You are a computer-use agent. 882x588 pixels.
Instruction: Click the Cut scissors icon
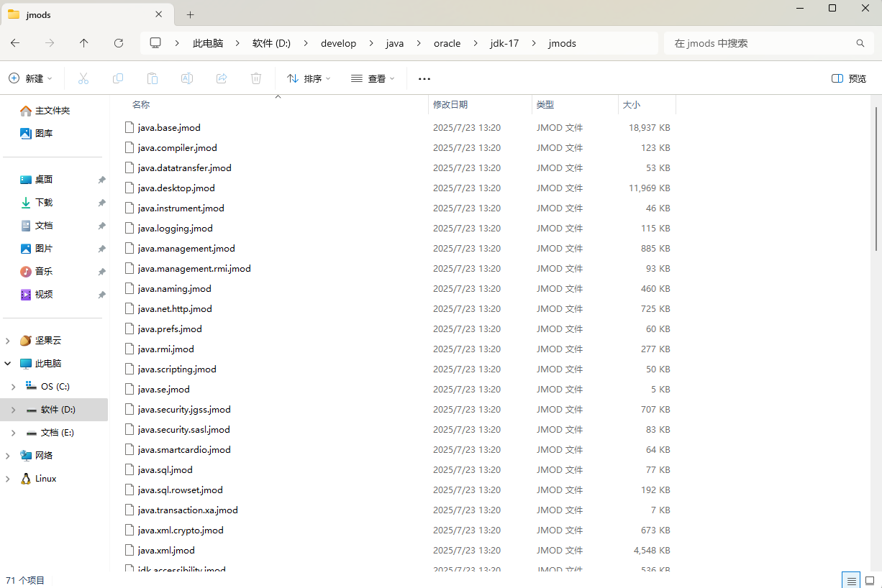[83, 78]
